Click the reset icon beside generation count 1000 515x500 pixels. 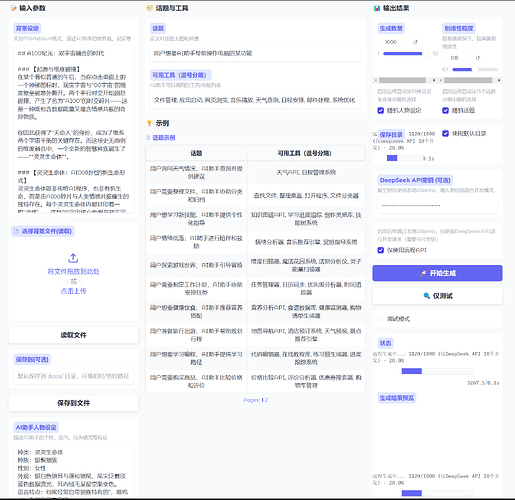[415, 42]
